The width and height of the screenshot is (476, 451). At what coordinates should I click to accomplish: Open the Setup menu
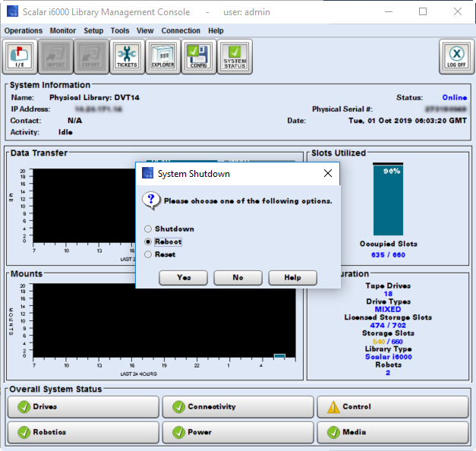tap(93, 30)
